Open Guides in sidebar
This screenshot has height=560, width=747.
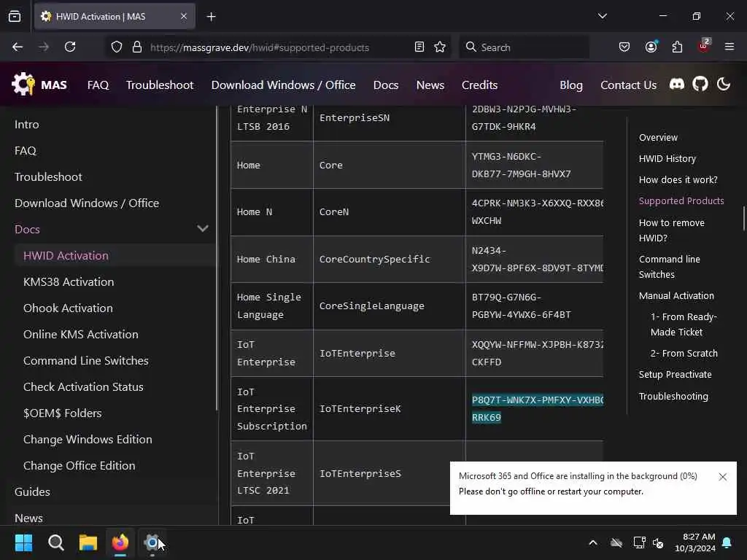click(x=32, y=491)
